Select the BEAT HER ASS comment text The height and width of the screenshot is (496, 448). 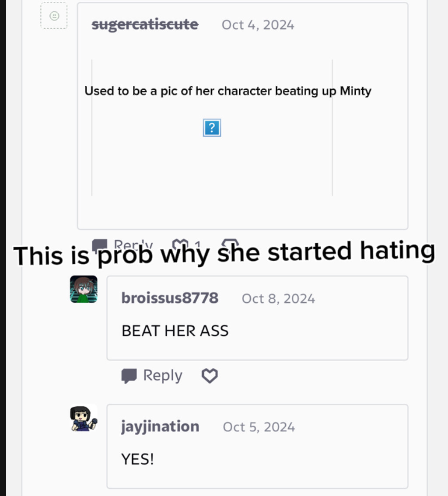pos(175,331)
